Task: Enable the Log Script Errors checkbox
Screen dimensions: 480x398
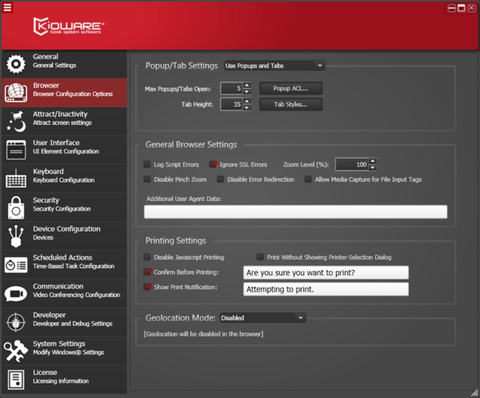Action: (x=147, y=164)
